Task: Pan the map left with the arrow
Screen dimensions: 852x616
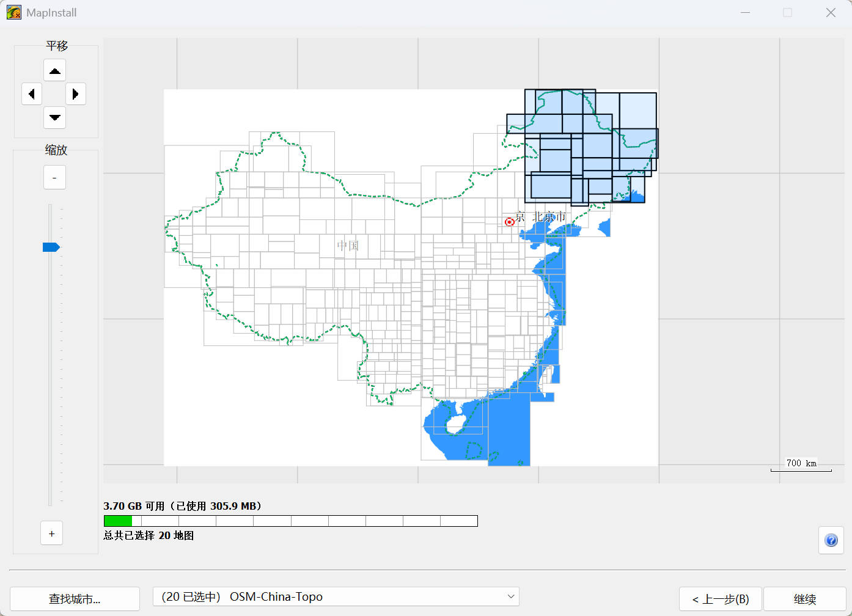Action: point(32,94)
